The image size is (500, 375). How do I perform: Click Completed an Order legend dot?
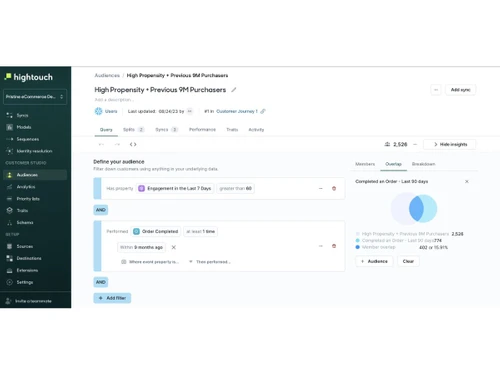coord(358,240)
